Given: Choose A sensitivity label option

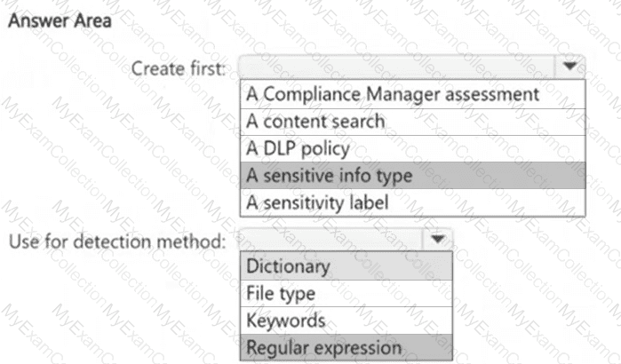Looking at the screenshot, I should [x=318, y=202].
